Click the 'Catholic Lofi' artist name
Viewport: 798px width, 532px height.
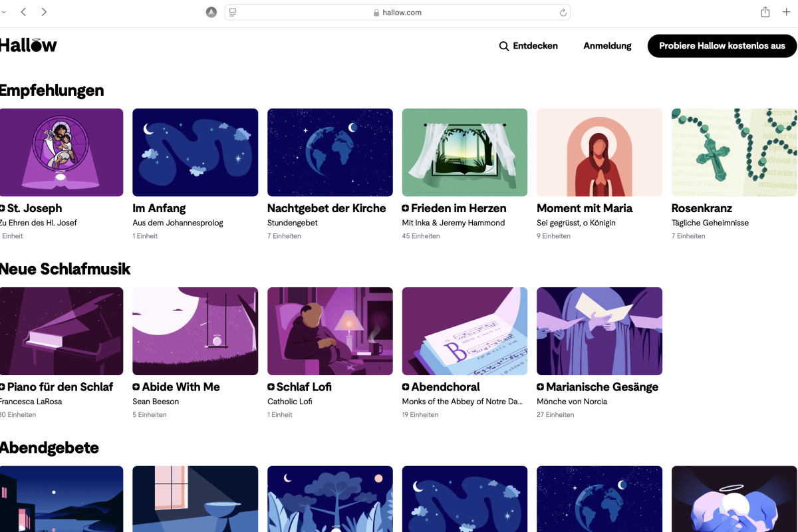pos(290,402)
